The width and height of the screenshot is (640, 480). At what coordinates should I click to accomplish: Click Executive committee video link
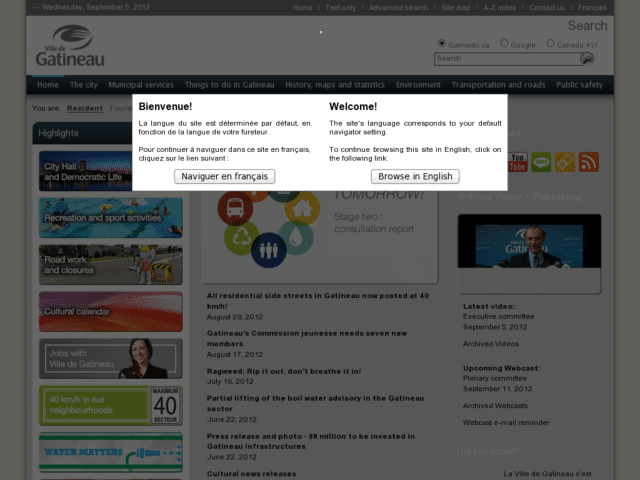pos(498,316)
